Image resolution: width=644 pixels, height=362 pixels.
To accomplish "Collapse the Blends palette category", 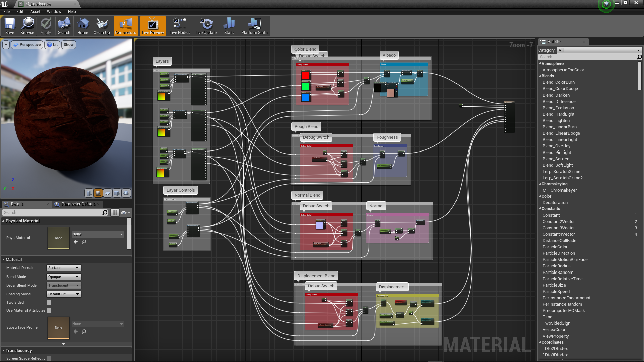I will click(x=540, y=76).
